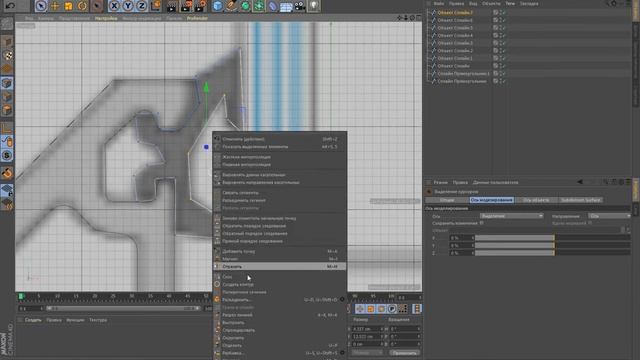
Task: Click the green Subdivision generator icon
Action: pyautogui.click(x=245, y=6)
